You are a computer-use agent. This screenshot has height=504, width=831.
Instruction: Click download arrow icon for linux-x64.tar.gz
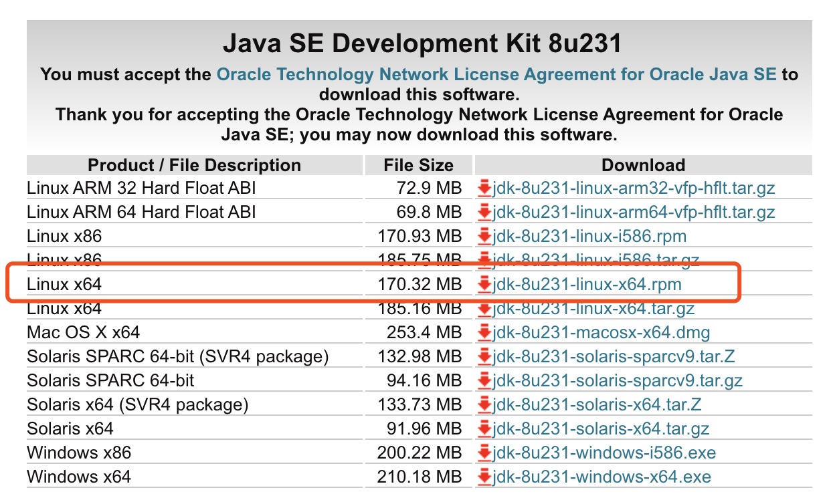(x=484, y=309)
